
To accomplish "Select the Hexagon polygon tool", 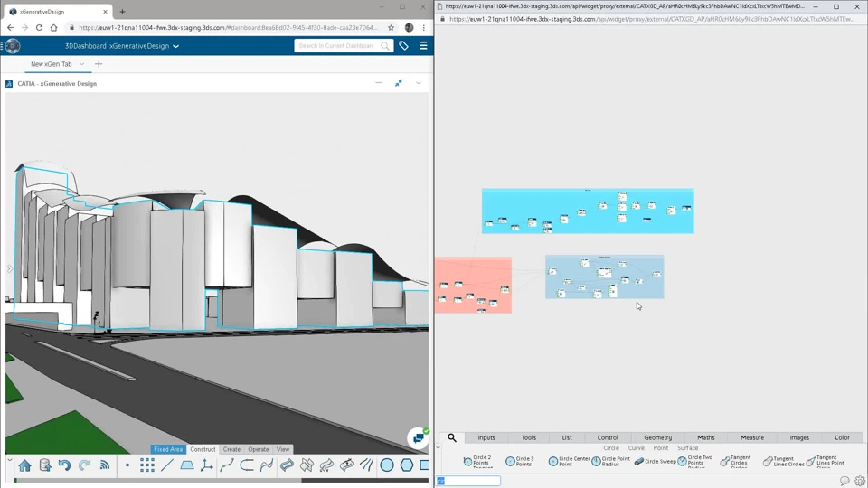I will (407, 465).
